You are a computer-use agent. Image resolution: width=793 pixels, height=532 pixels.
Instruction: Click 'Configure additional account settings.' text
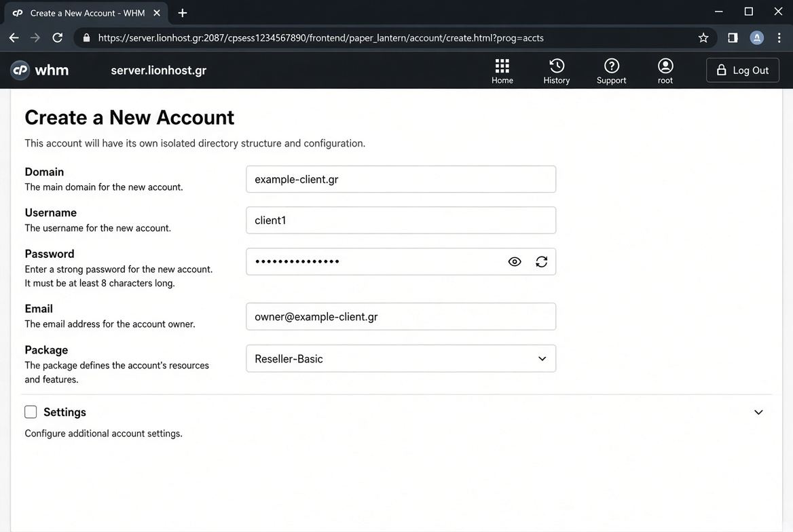pos(104,434)
